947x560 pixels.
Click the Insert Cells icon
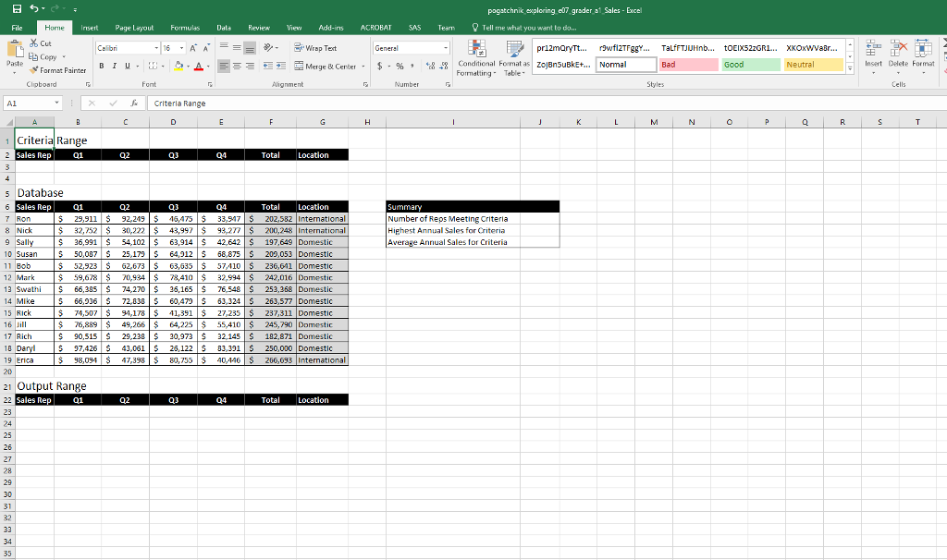(x=873, y=55)
